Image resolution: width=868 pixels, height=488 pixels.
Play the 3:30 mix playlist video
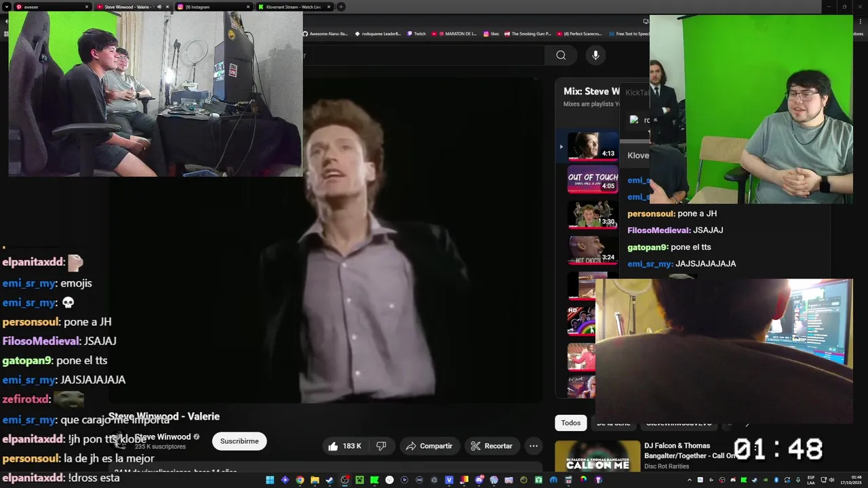(x=592, y=214)
